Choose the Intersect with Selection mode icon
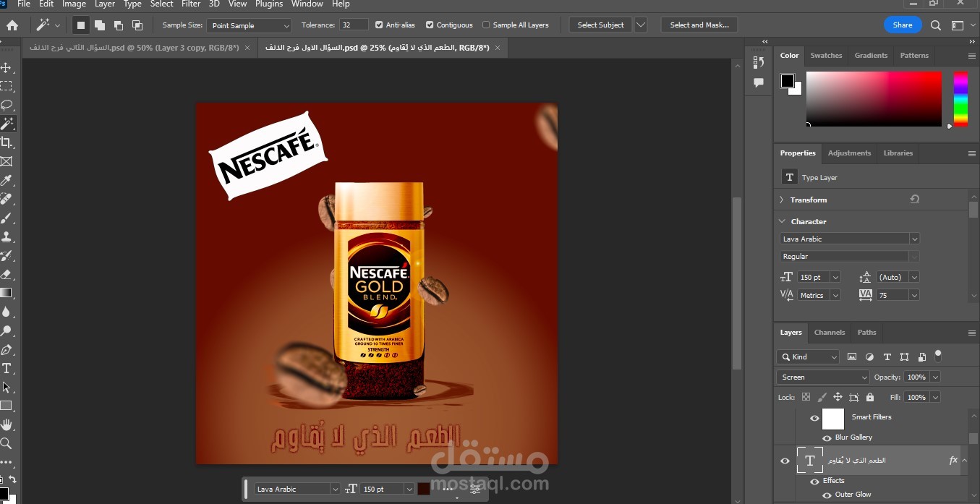 click(137, 25)
